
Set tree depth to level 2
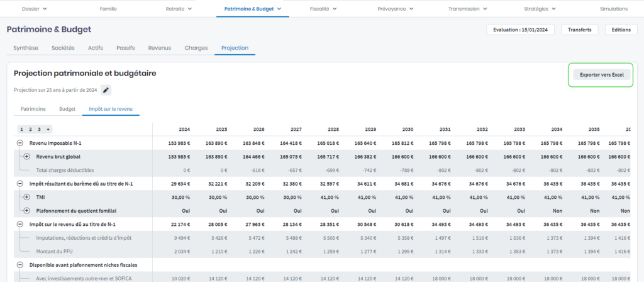point(30,129)
